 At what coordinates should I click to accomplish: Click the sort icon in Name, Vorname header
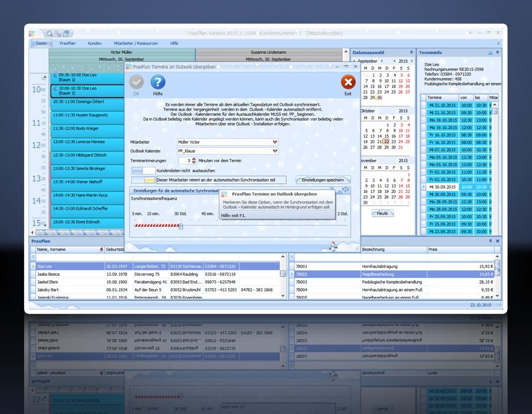pyautogui.click(x=101, y=250)
